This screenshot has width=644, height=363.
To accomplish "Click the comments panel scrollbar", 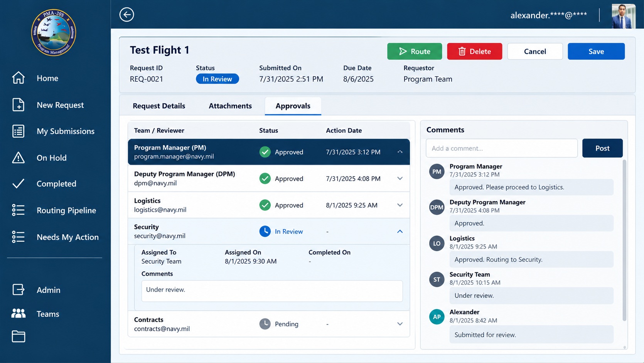I will tap(624, 240).
